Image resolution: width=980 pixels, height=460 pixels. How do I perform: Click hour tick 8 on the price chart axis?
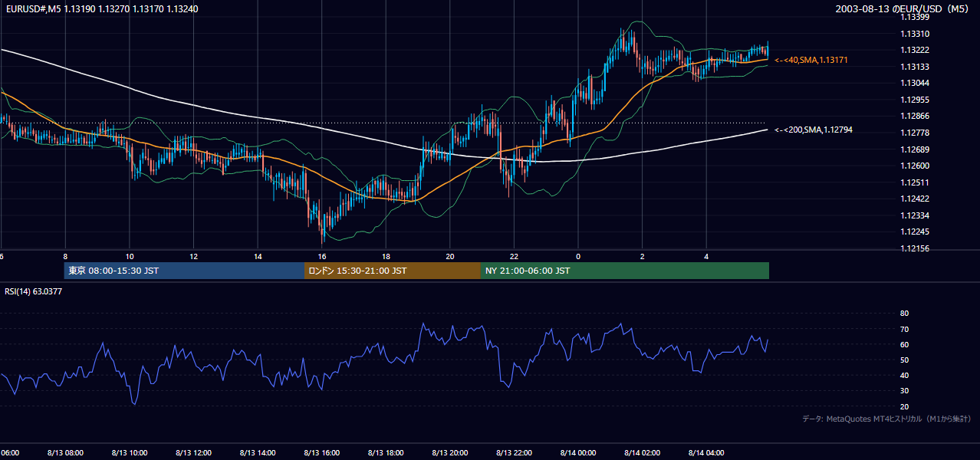tap(65, 257)
